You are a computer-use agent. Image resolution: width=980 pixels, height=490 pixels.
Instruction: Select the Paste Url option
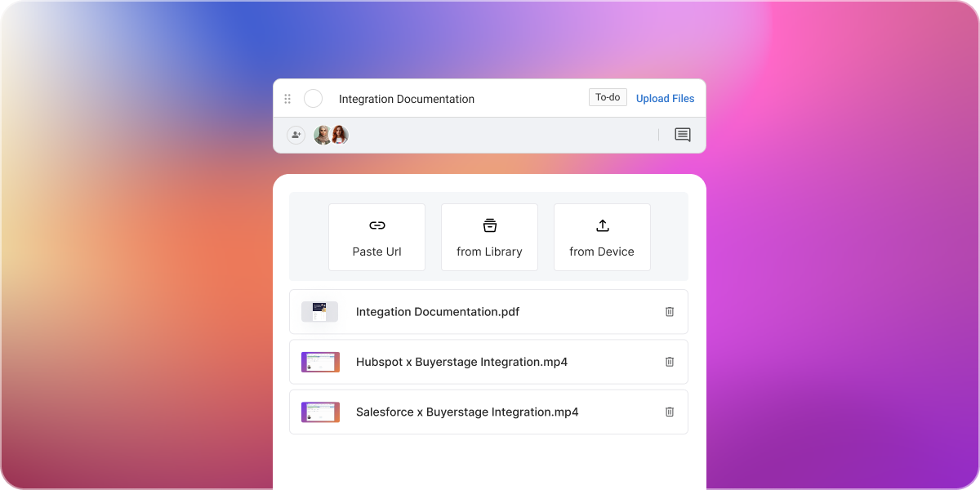click(x=376, y=237)
